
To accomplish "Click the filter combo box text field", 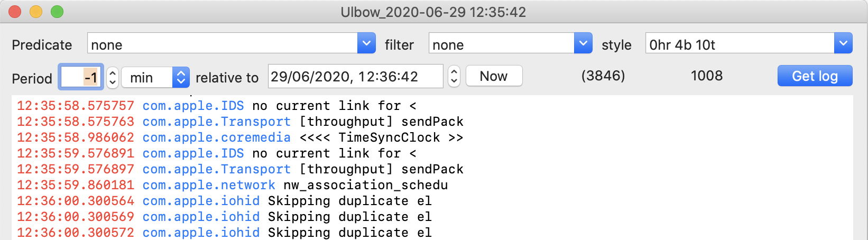I will point(501,44).
